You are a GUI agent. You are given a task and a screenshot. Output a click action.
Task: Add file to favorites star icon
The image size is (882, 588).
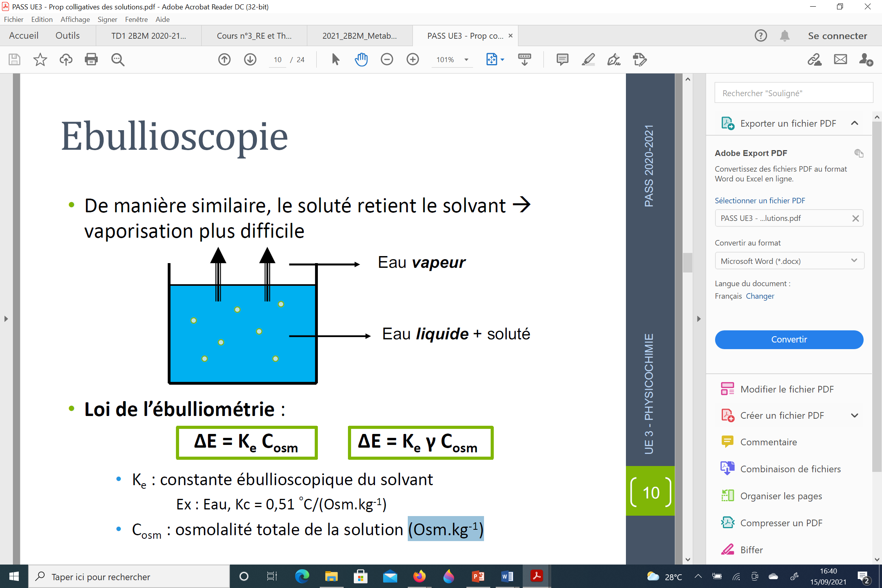(x=40, y=59)
